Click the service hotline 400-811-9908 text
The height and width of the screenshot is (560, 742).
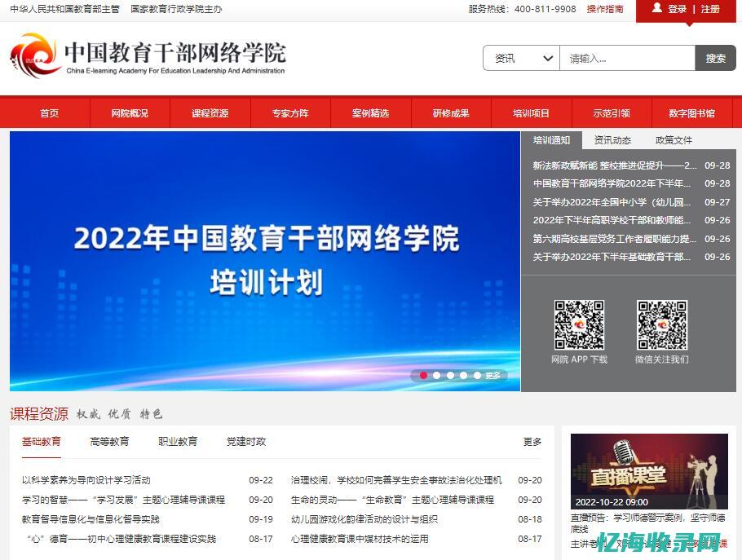(x=545, y=9)
